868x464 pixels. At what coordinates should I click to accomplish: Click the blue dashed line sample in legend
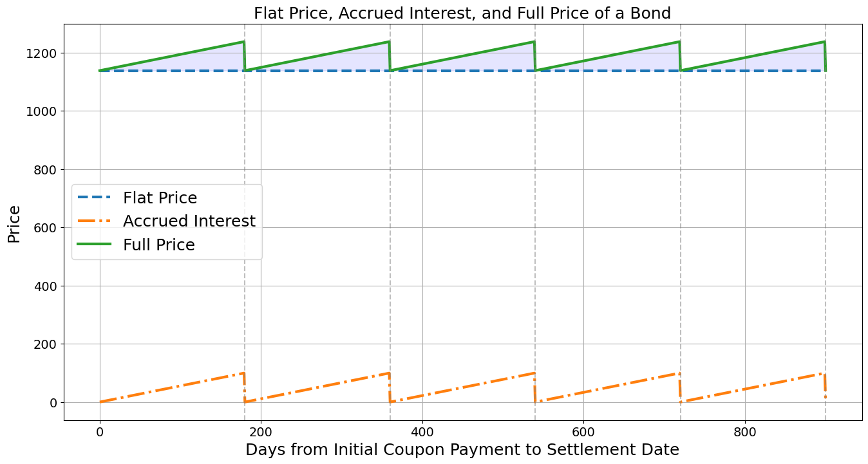(94, 197)
